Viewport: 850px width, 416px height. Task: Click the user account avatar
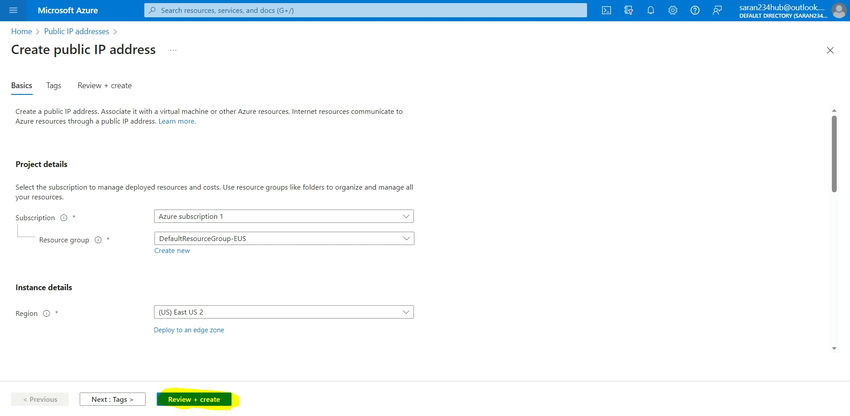point(839,11)
